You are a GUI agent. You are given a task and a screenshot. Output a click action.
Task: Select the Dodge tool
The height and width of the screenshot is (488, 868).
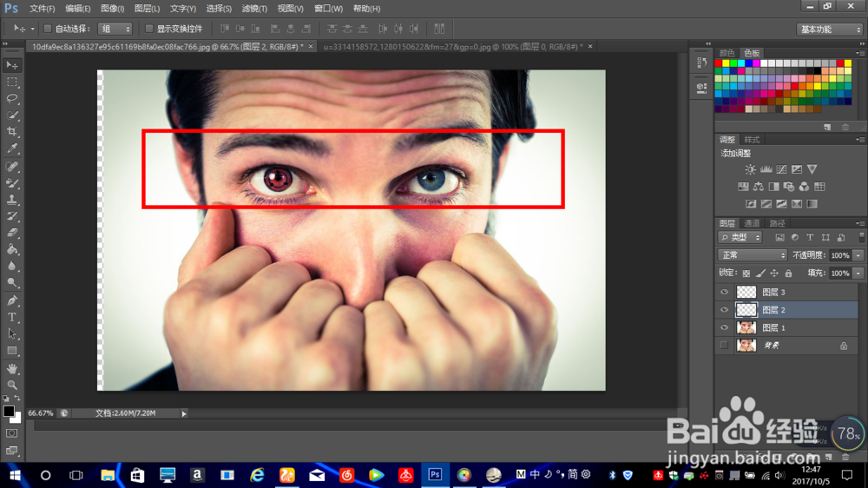pos(12,282)
